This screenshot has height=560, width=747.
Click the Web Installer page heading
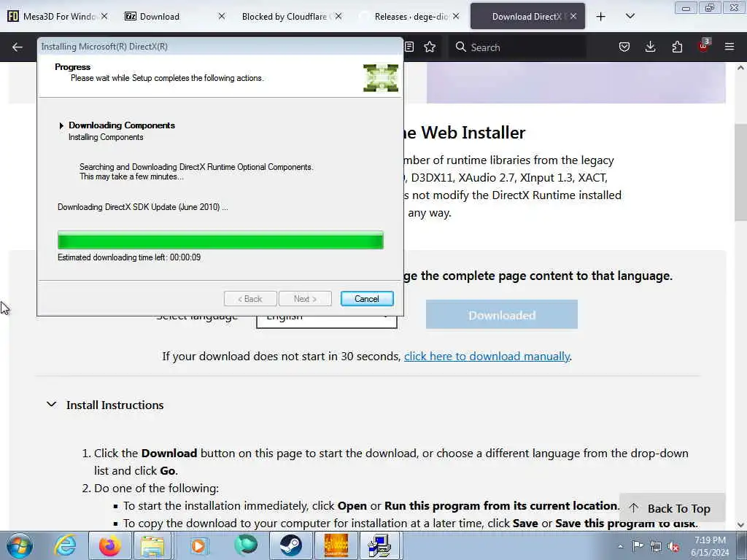pos(465,133)
